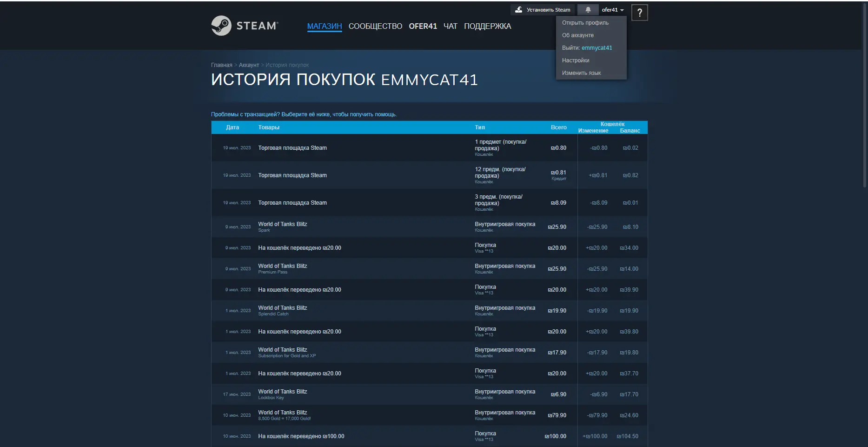
Task: Select Изменить язык menu option
Action: point(581,73)
